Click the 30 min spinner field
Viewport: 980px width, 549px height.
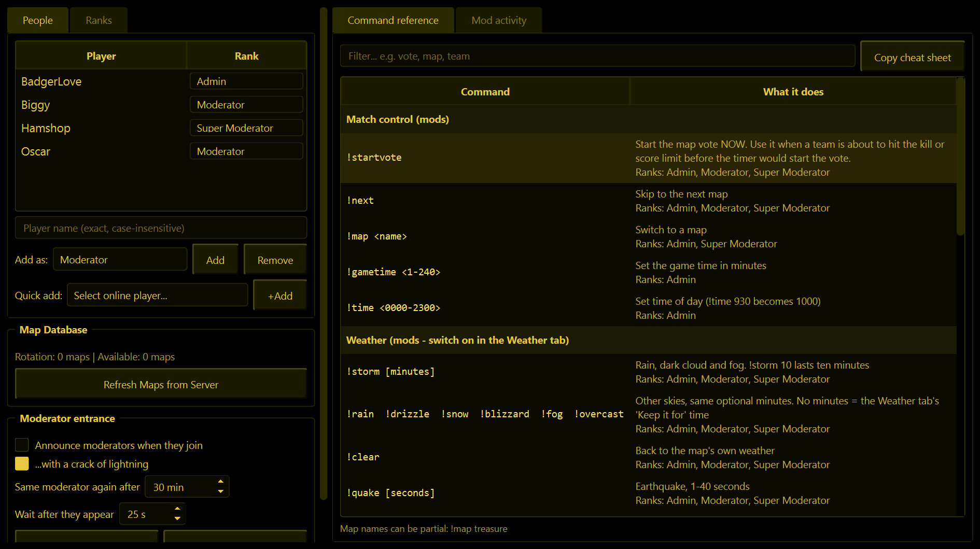(x=187, y=487)
